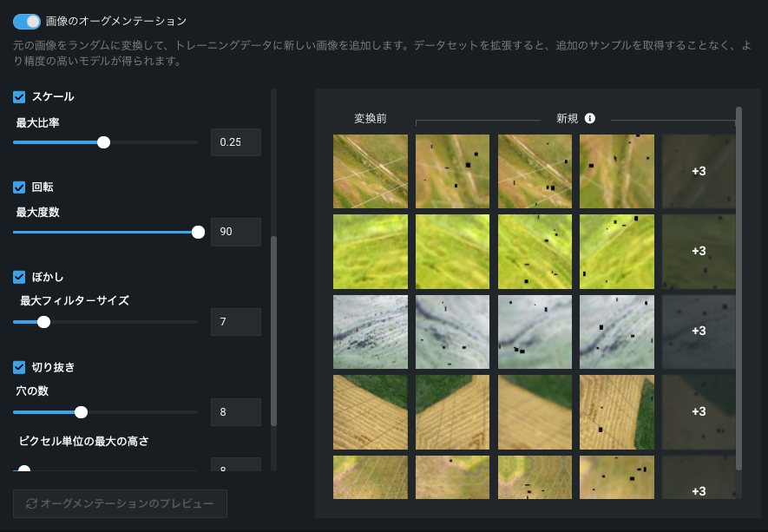Click the 穴の数 input field

tap(235, 412)
